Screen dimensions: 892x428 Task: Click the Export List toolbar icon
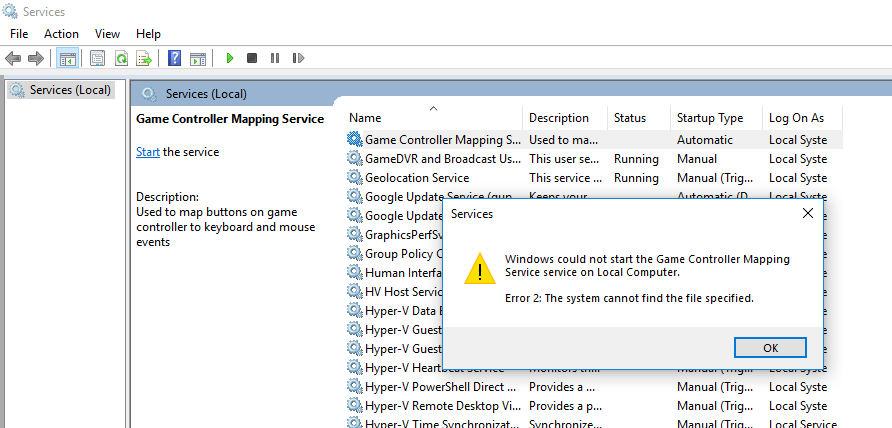click(x=144, y=59)
